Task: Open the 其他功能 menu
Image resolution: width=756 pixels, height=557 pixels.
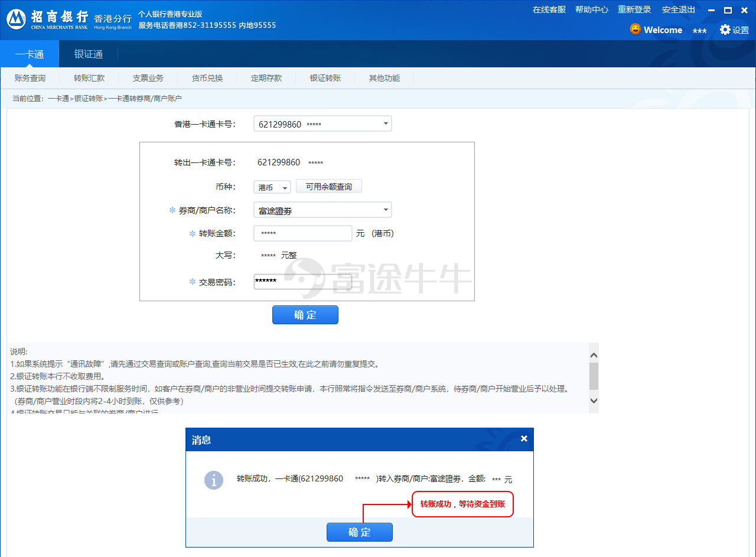Action: click(x=384, y=78)
